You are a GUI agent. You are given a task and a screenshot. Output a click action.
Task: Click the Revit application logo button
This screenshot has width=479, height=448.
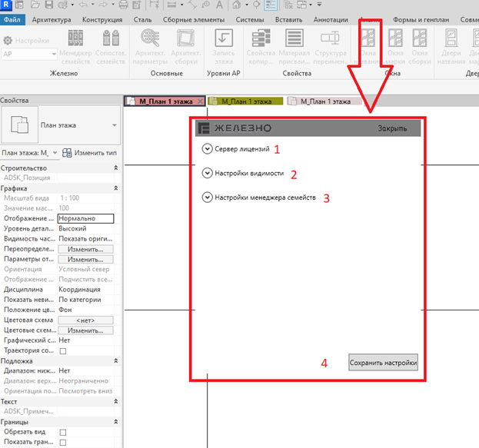5,5
